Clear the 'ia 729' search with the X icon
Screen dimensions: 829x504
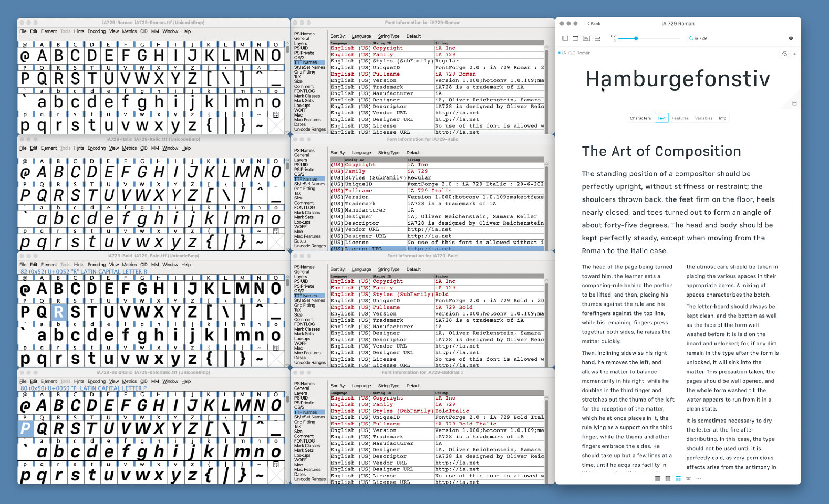pyautogui.click(x=791, y=38)
